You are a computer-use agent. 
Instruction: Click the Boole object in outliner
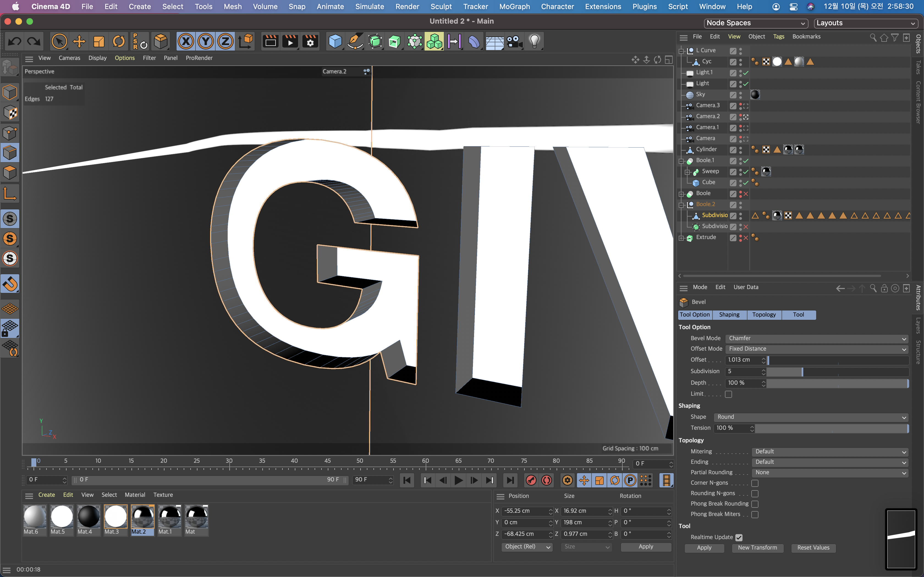pyautogui.click(x=703, y=193)
